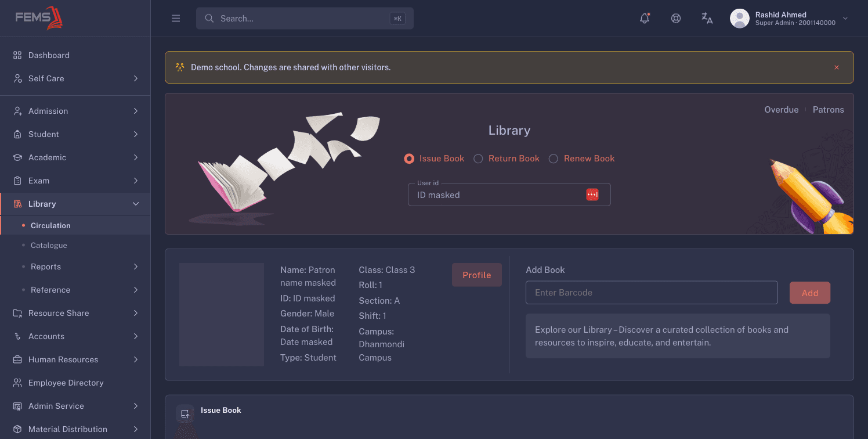Expand the Self Care menu chevron

coord(136,78)
